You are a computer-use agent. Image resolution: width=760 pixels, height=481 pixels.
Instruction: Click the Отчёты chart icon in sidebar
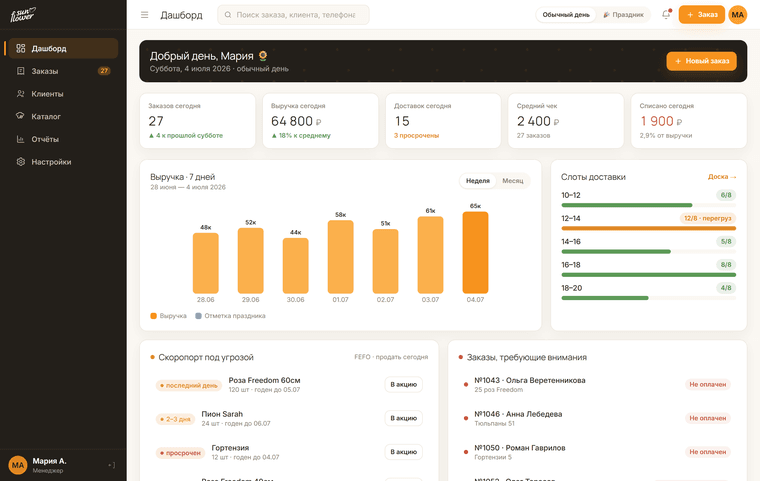tap(20, 139)
